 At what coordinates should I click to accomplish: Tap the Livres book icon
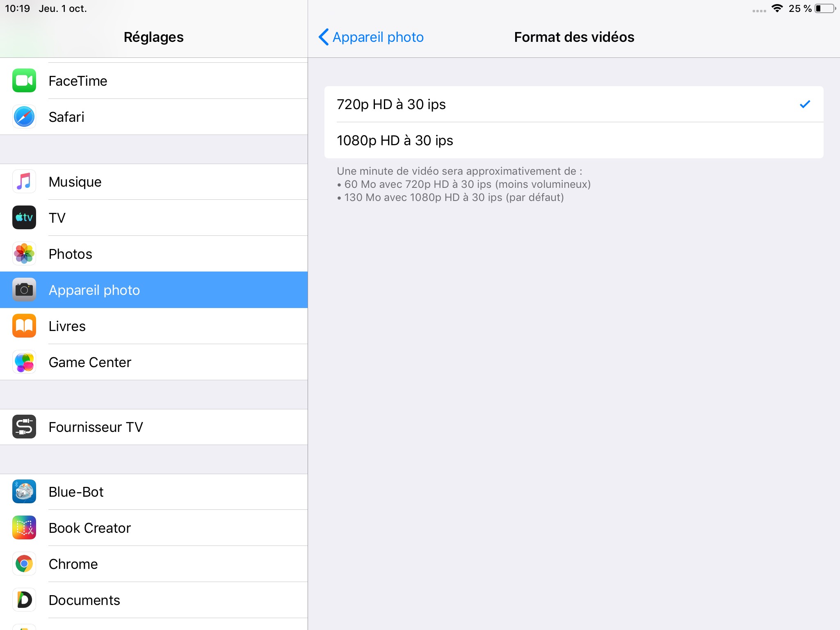(24, 326)
